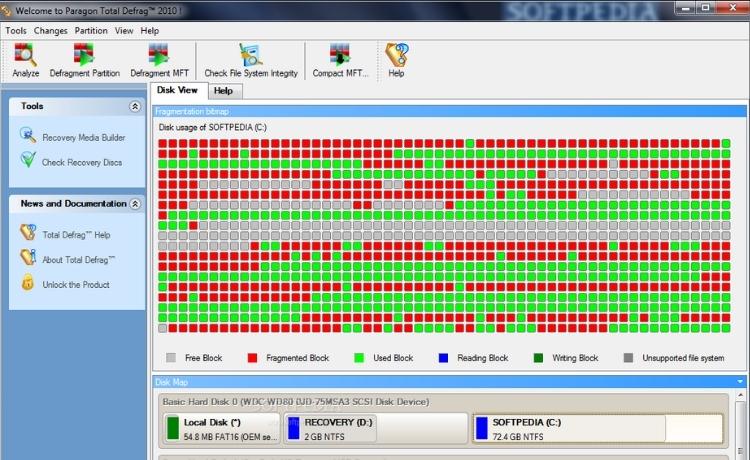Select the Local Disk (*) FAT16 partition

pos(222,428)
